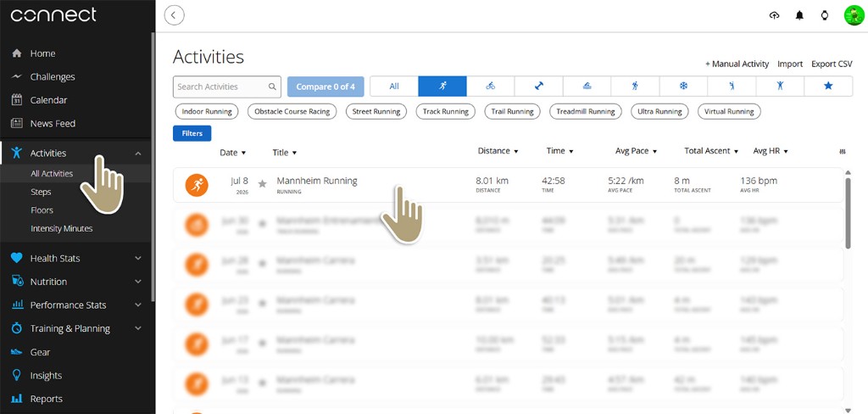Open Steps under Activities
Viewport: 868px width, 414px height.
click(x=41, y=192)
